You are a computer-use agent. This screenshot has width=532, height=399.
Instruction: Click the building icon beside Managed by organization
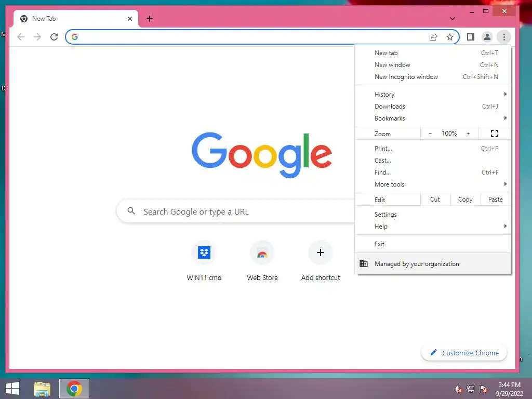(364, 263)
